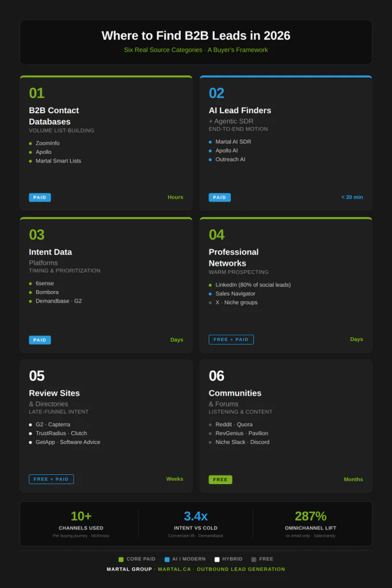This screenshot has height=588, width=392.
Task: Click FREE + PAID badge in Professional Networks card
Action: pyautogui.click(x=231, y=339)
